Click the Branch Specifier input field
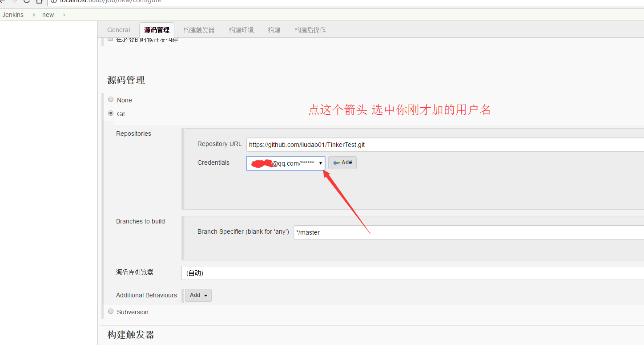The width and height of the screenshot is (644, 345). [469, 232]
